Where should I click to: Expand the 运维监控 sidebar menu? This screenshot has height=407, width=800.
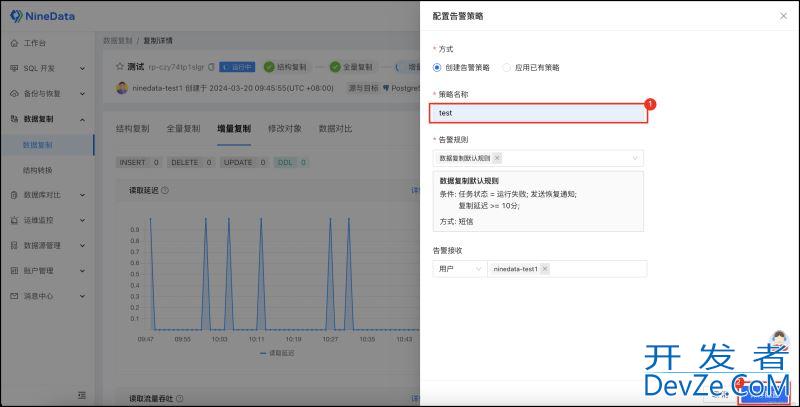point(82,220)
